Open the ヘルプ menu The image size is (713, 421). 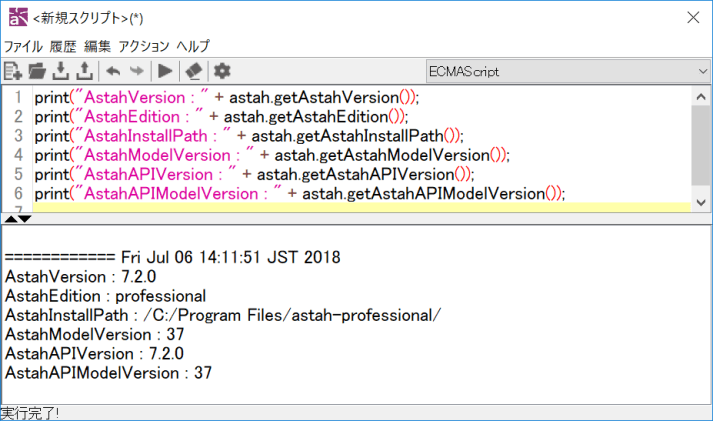193,46
